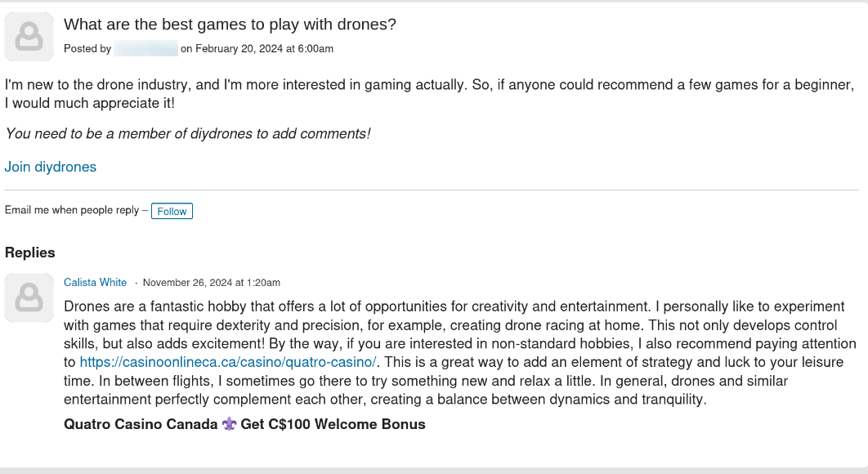Click the blurred post author name
This screenshot has height=474, width=868.
(145, 49)
